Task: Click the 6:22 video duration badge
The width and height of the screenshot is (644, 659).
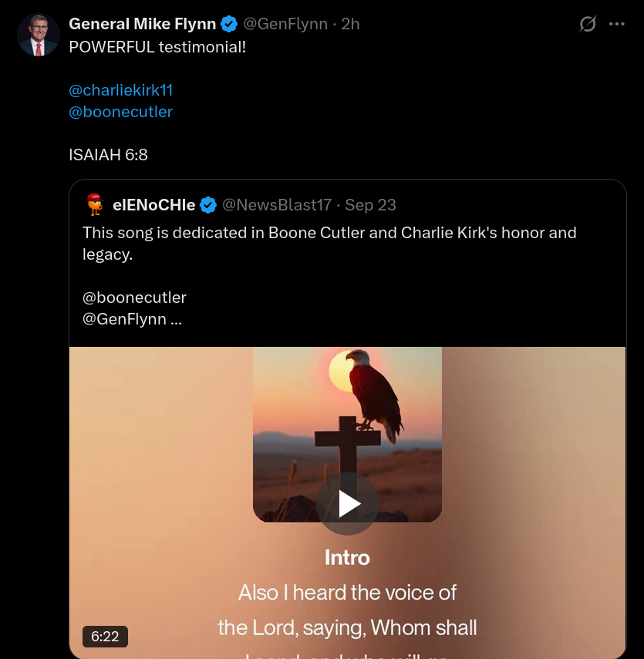Action: pyautogui.click(x=105, y=637)
